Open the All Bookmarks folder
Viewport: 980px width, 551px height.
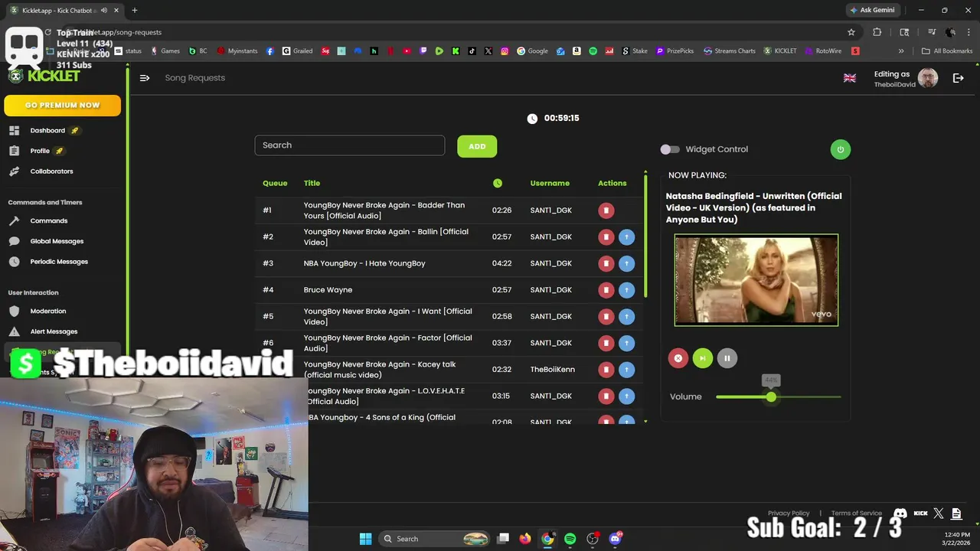[x=946, y=51]
